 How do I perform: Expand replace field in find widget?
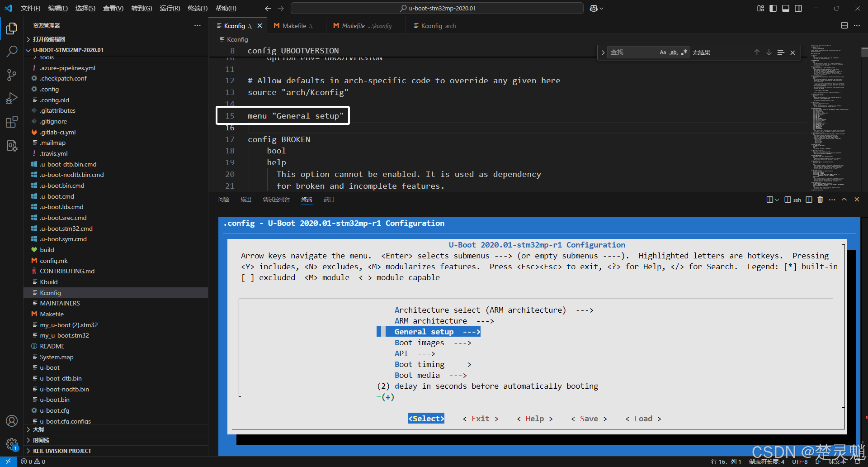(x=603, y=52)
